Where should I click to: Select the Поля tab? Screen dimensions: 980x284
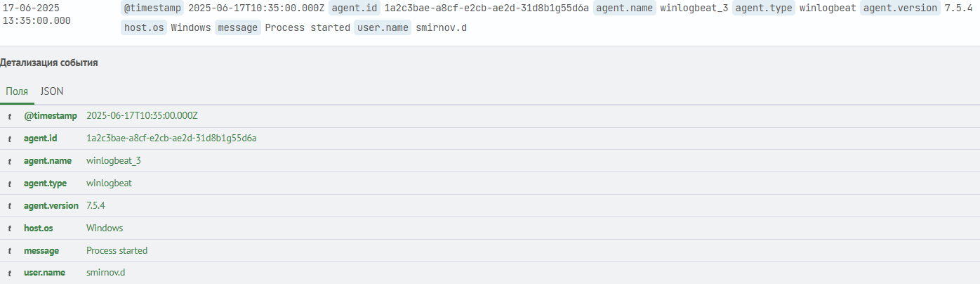pyautogui.click(x=17, y=91)
